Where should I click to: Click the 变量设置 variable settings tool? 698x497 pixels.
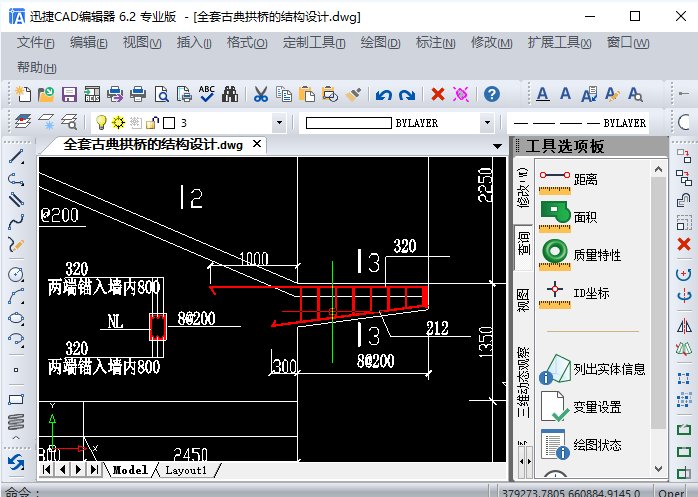[x=580, y=407]
